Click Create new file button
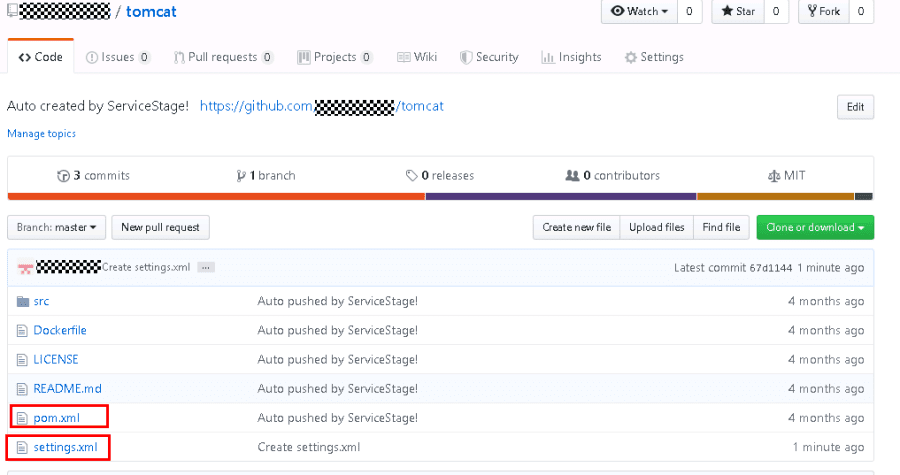900x475 pixels. [x=576, y=227]
